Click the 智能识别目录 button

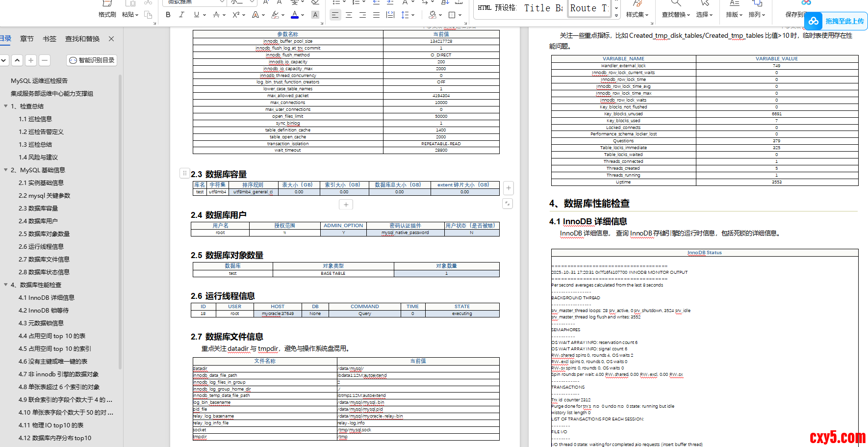pyautogui.click(x=92, y=60)
